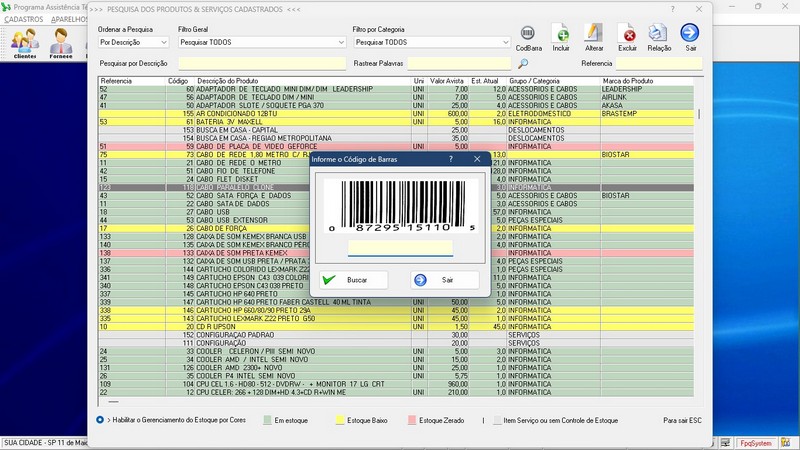Click the help question mark in barcode dialog
The width and height of the screenshot is (800, 450).
click(450, 159)
